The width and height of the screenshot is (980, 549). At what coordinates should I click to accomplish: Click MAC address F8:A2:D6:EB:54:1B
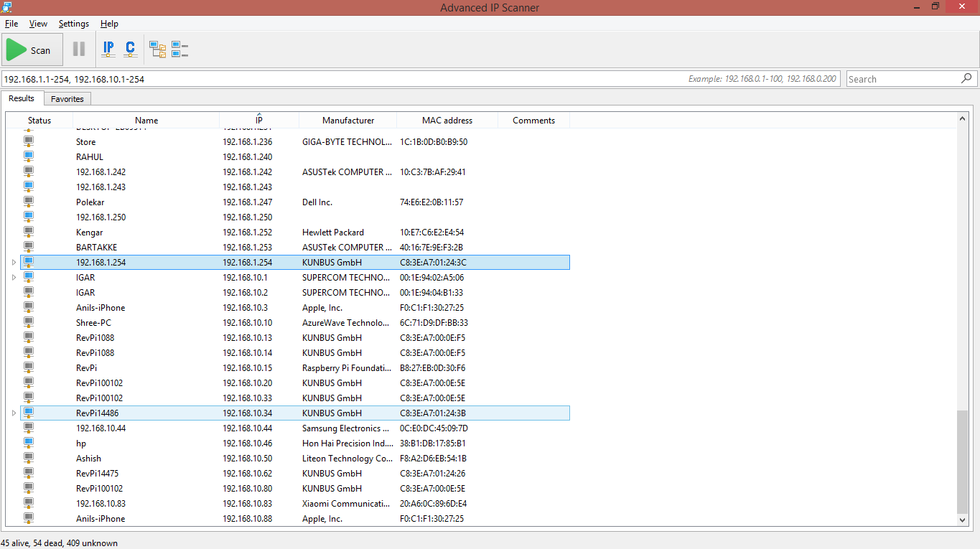[x=434, y=459]
